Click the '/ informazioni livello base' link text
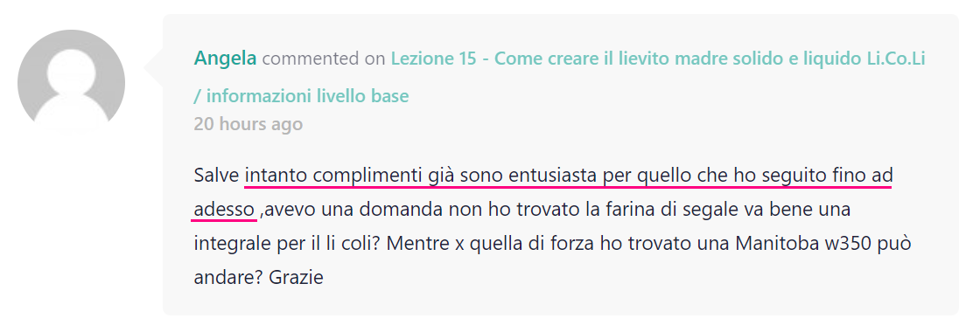The image size is (980, 332). click(x=301, y=96)
